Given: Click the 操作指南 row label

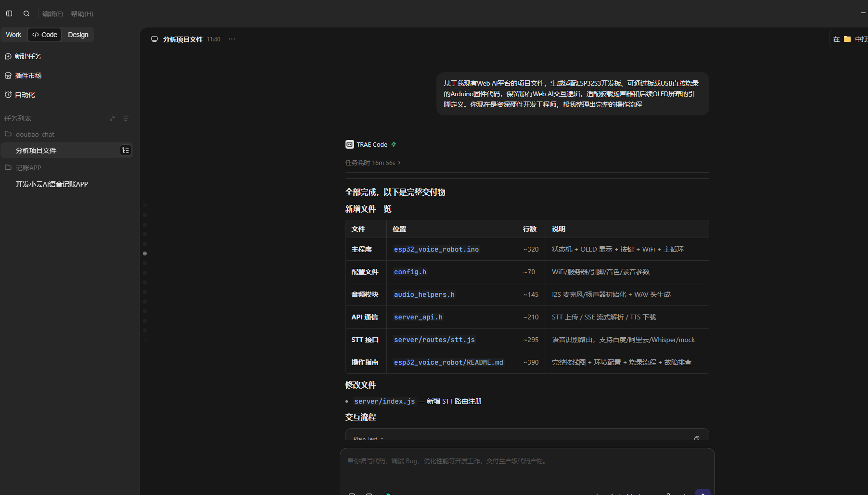Looking at the screenshot, I should [365, 362].
